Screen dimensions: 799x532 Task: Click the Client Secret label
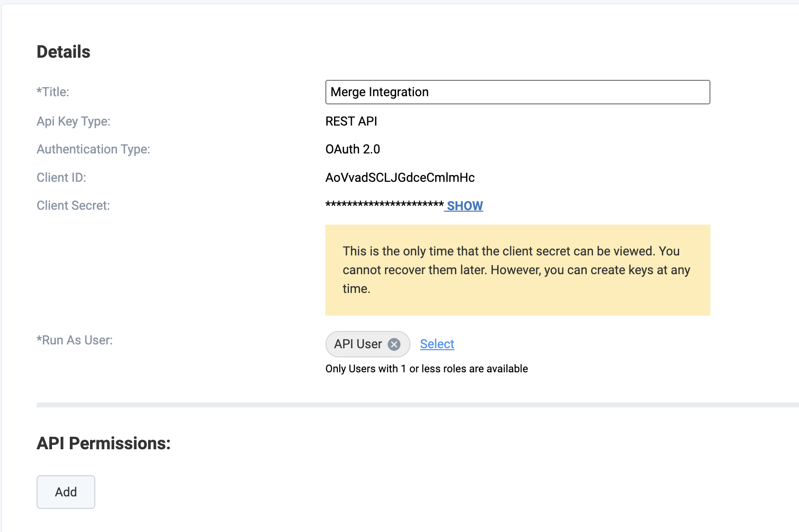pyautogui.click(x=73, y=206)
